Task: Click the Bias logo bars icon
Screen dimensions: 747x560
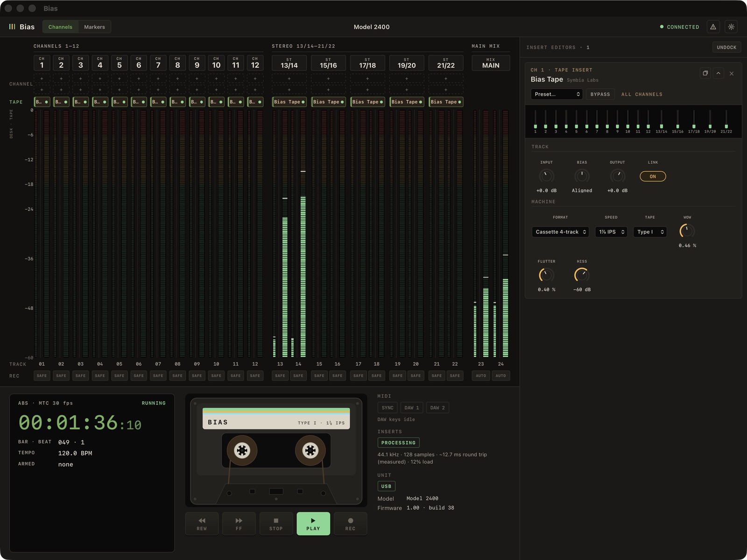Action: point(12,27)
